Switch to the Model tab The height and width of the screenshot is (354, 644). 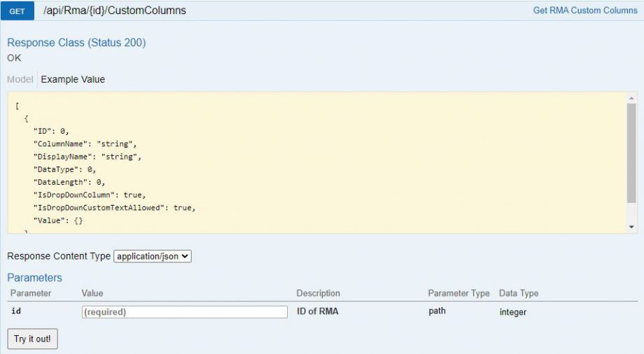tap(20, 79)
